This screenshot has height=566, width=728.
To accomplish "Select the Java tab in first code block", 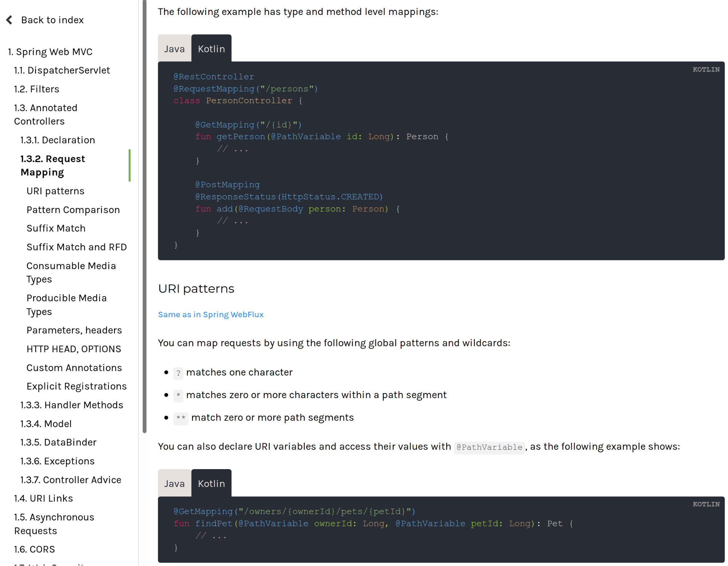I will [174, 48].
